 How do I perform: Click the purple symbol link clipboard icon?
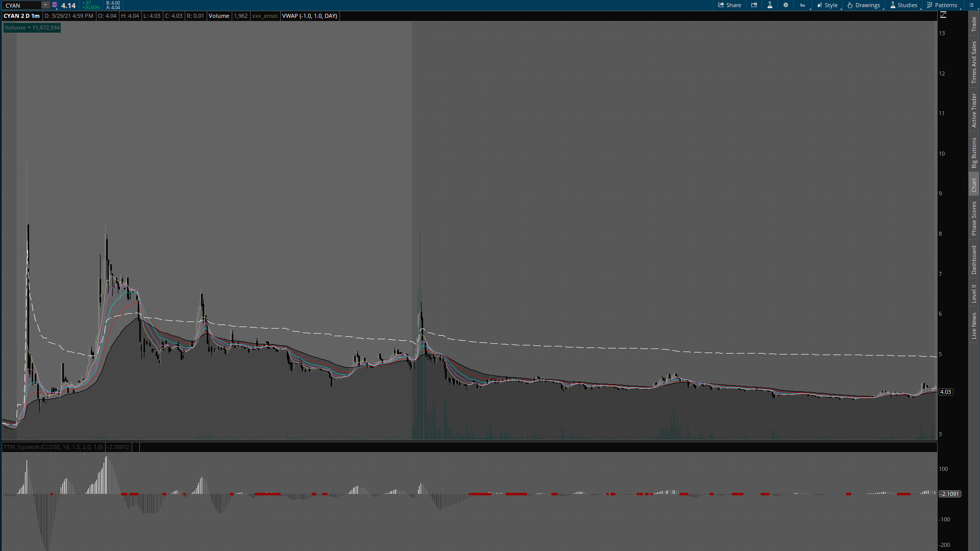tap(55, 5)
